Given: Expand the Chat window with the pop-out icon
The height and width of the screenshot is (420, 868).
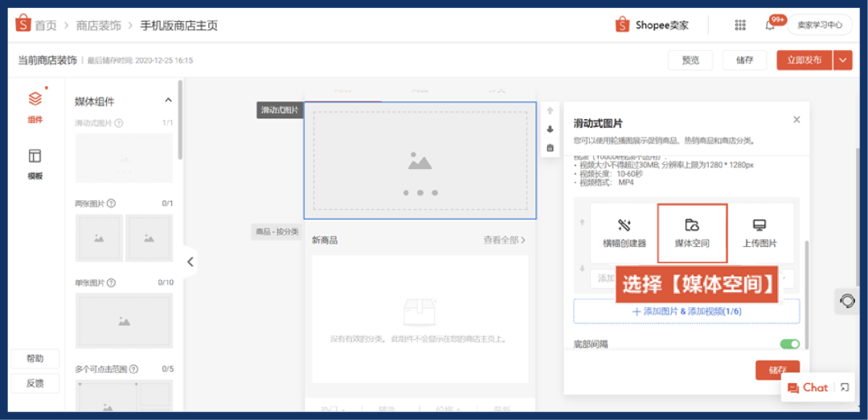Looking at the screenshot, I should (844, 387).
